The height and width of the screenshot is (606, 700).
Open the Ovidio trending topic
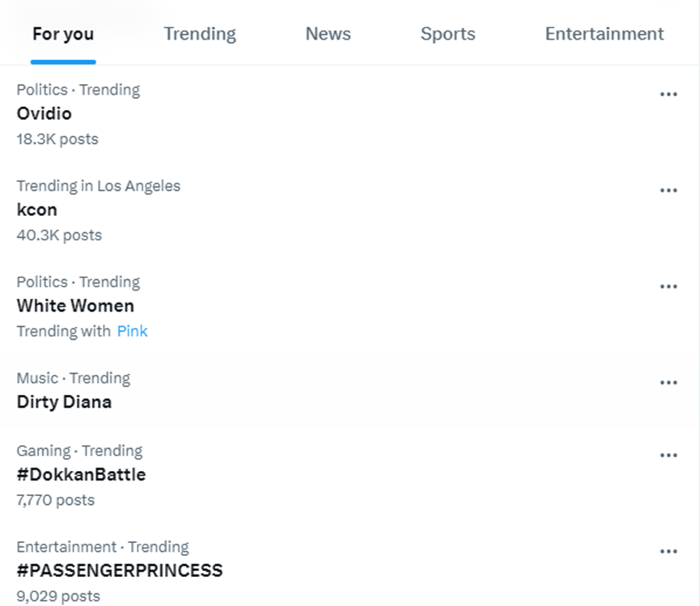point(45,113)
